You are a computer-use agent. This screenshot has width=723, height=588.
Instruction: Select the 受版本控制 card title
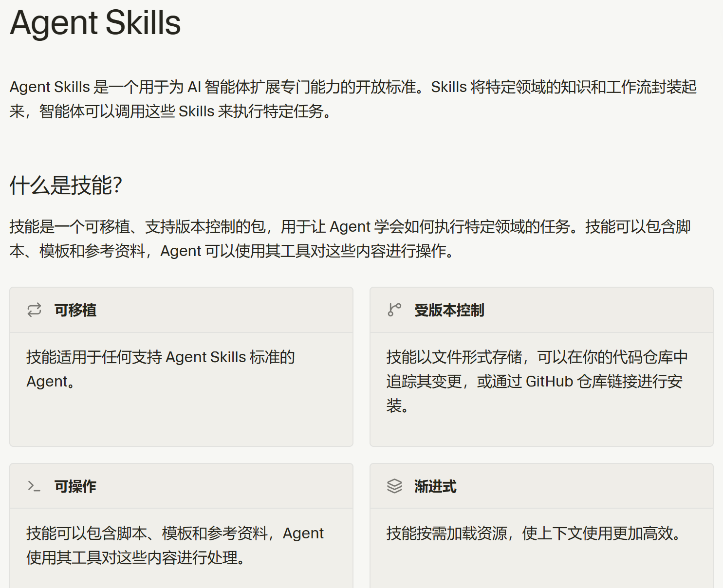[x=449, y=310]
